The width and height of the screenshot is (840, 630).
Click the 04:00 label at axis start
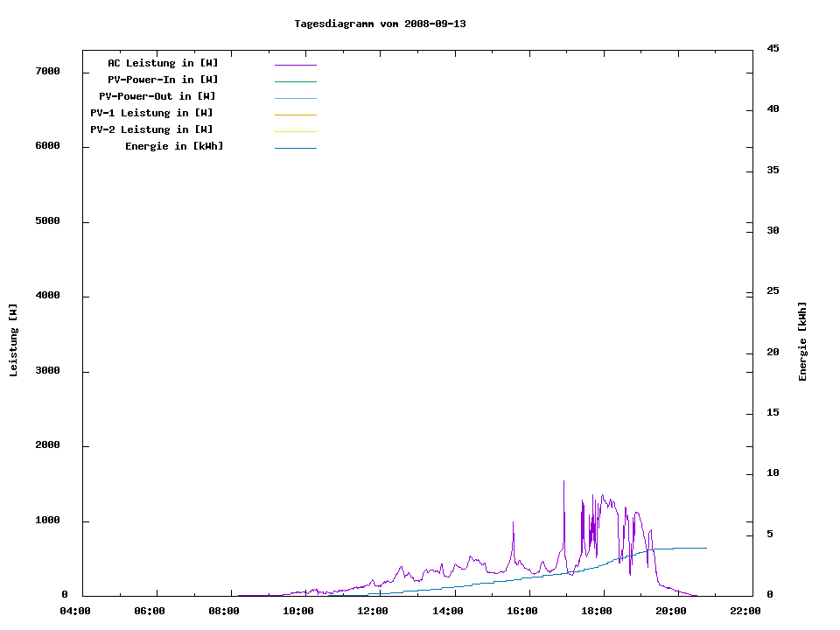(x=75, y=611)
